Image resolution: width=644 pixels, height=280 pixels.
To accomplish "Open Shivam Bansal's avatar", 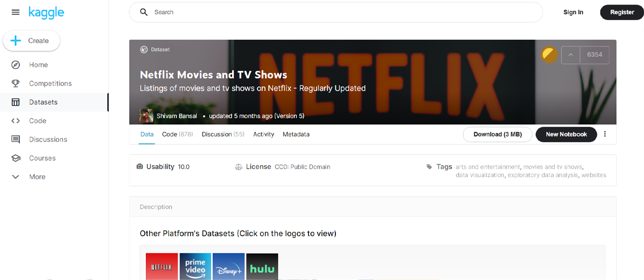I will [146, 116].
